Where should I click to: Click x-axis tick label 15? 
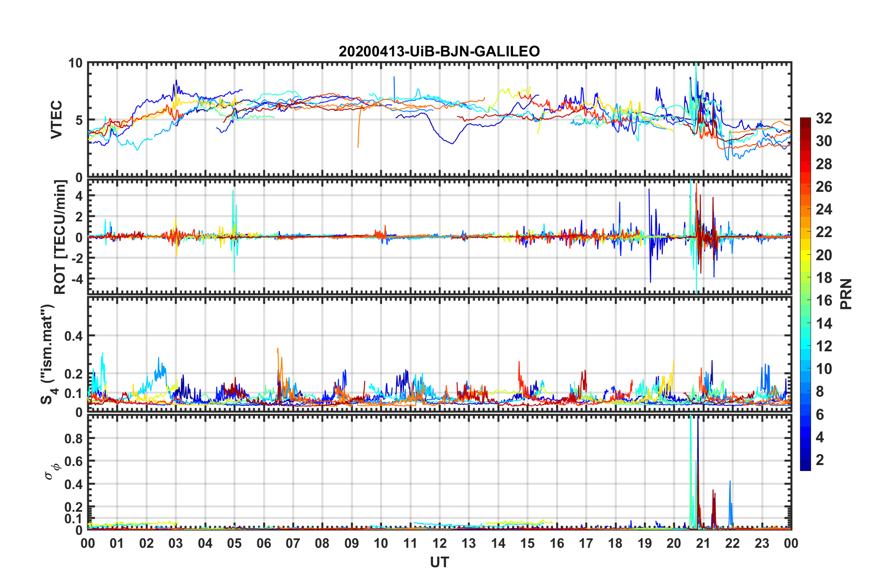pos(527,543)
